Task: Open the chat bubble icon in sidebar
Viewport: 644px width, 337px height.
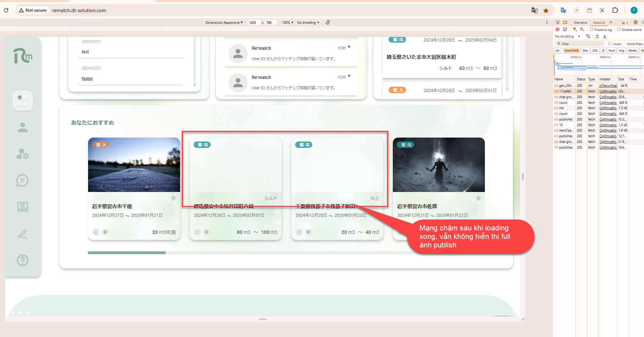Action: point(23,181)
